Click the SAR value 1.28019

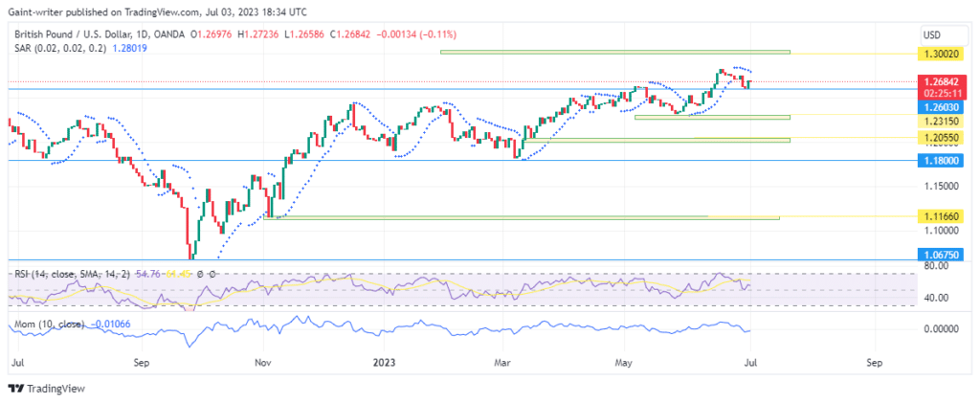[129, 48]
